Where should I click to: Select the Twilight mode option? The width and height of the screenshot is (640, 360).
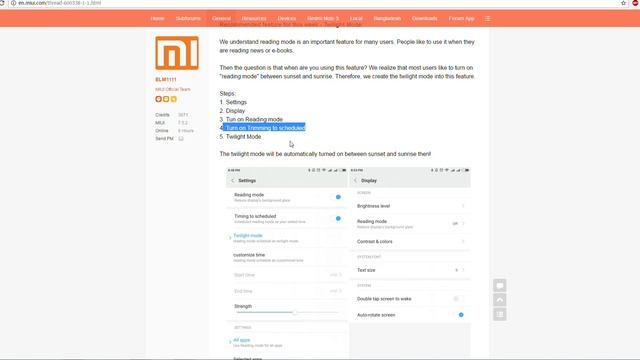pos(287,238)
